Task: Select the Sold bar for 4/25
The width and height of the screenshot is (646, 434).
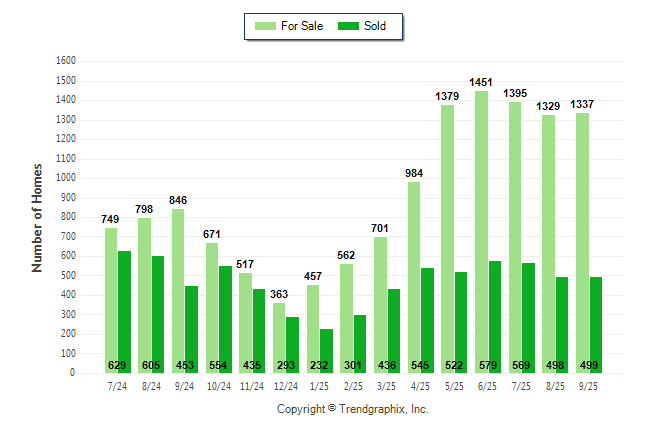Action: point(427,319)
